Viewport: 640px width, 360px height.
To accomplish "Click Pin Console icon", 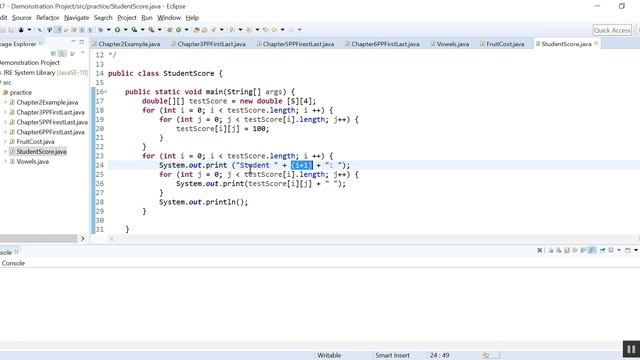I will pos(602,250).
